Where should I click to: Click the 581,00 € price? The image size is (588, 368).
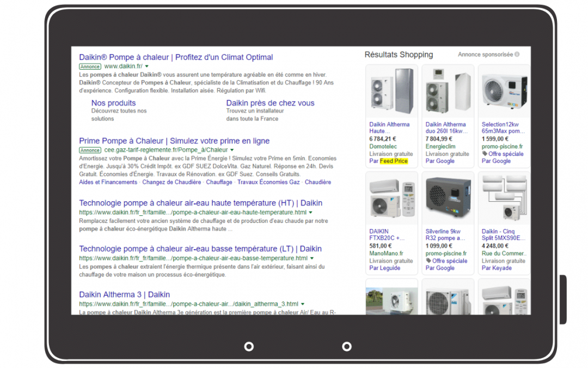380,246
